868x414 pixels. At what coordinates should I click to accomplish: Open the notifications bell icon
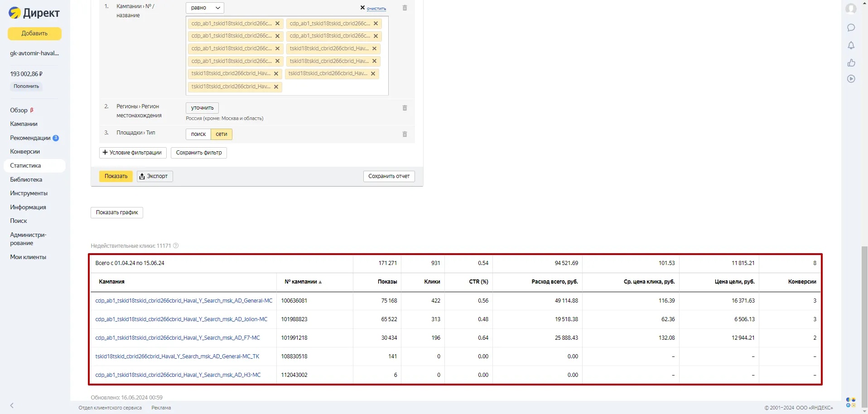click(x=851, y=45)
